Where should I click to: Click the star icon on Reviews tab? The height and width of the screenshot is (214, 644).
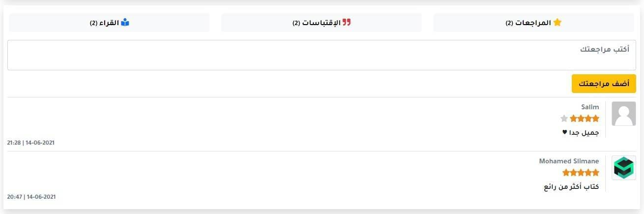click(557, 23)
